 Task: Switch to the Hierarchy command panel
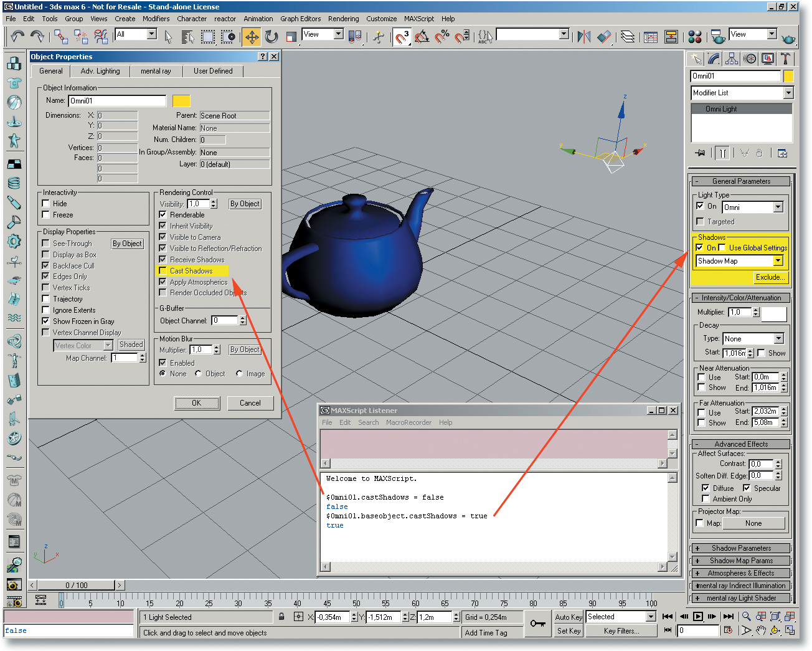click(x=732, y=59)
